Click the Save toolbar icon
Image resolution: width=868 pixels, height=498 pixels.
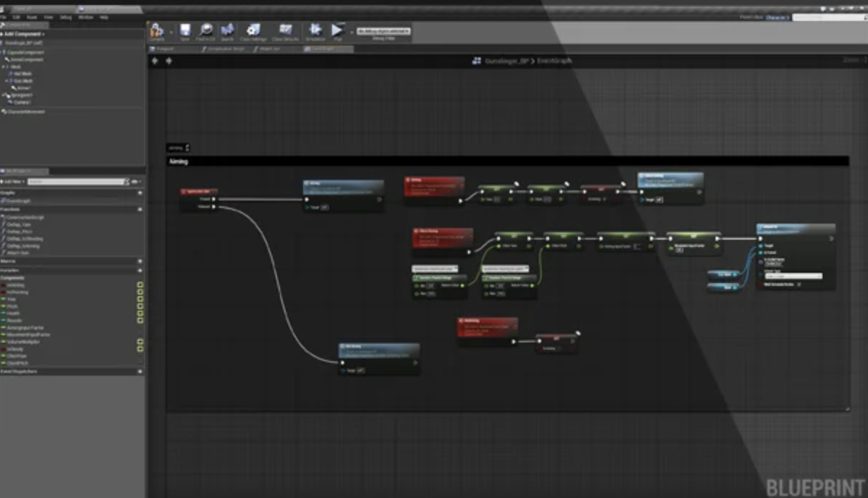point(184,31)
